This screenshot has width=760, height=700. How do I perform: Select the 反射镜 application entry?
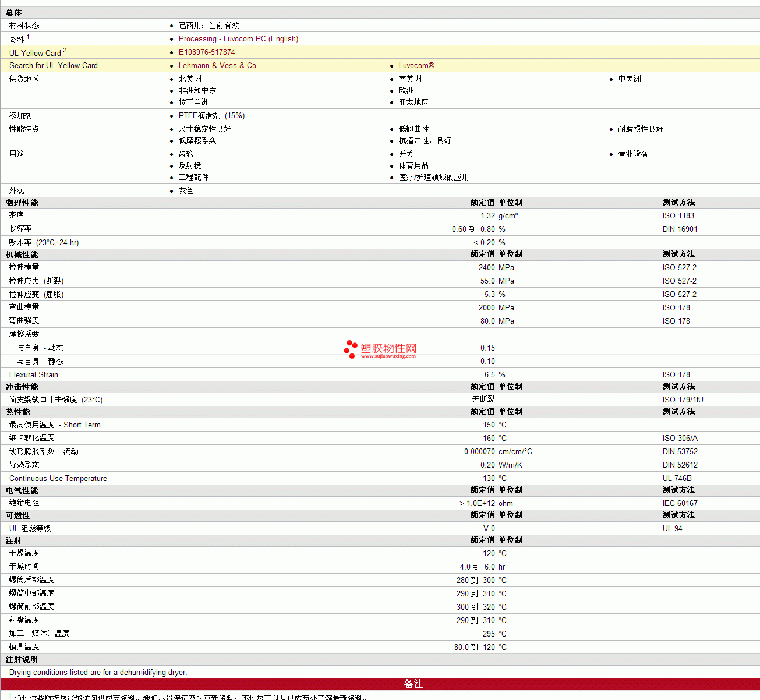point(190,165)
